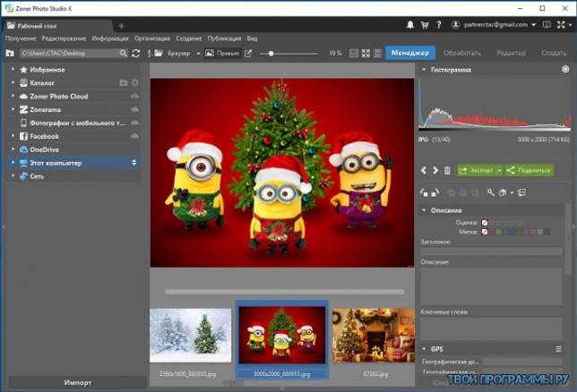577x392 pixels.
Task: Select the compare layout icon
Action: pyautogui.click(x=377, y=54)
